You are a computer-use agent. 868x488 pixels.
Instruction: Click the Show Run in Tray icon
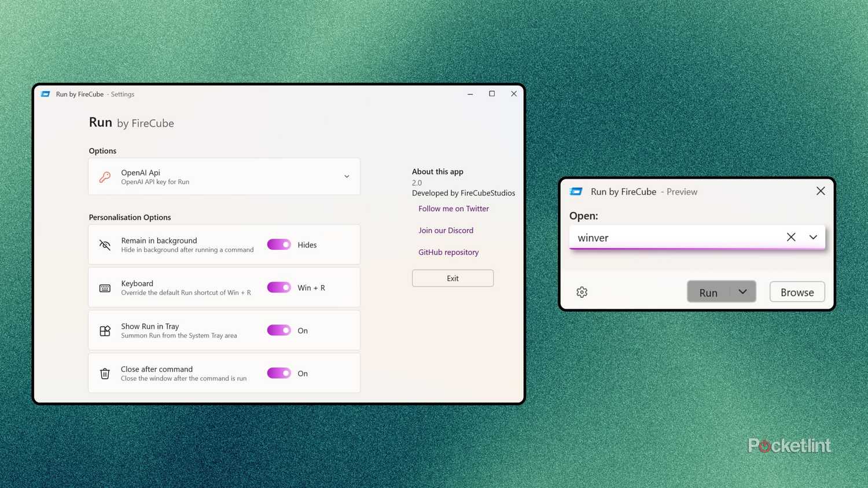tap(105, 331)
